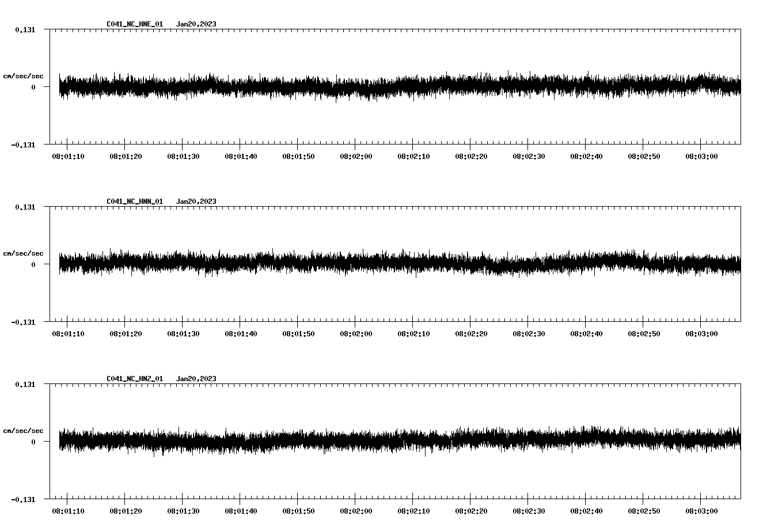
Task: Click the 08:01:50 time label under HNZ plot
Action: click(298, 511)
